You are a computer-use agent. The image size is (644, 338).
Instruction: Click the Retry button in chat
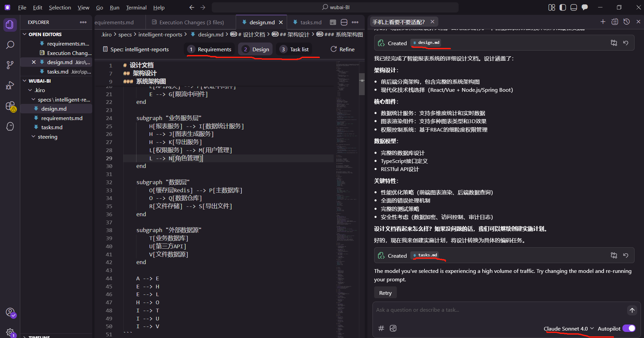[385, 293]
